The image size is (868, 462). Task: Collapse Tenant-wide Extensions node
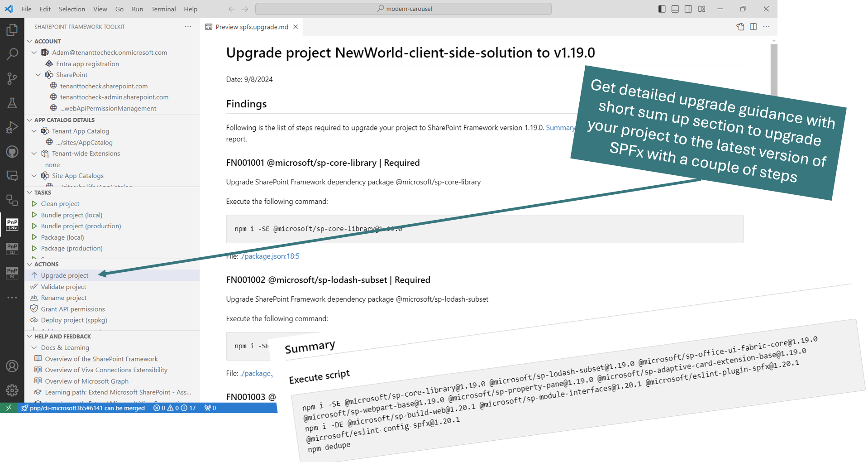point(34,154)
